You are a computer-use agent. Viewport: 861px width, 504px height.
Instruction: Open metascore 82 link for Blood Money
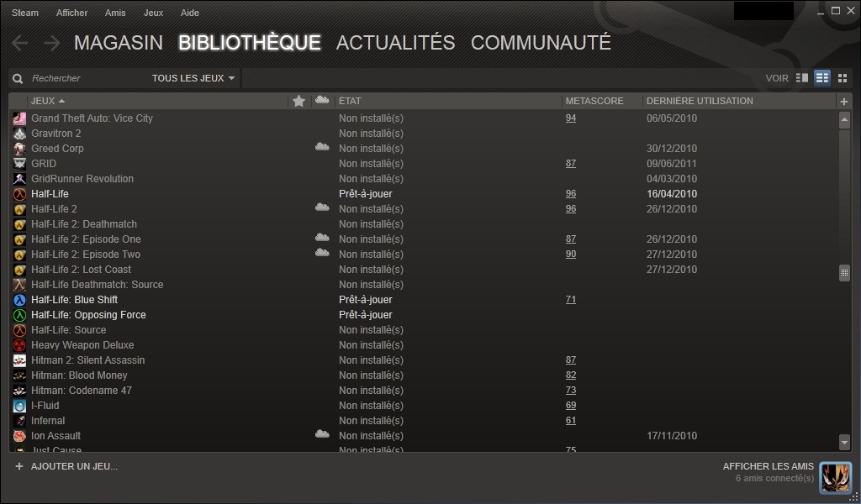571,375
